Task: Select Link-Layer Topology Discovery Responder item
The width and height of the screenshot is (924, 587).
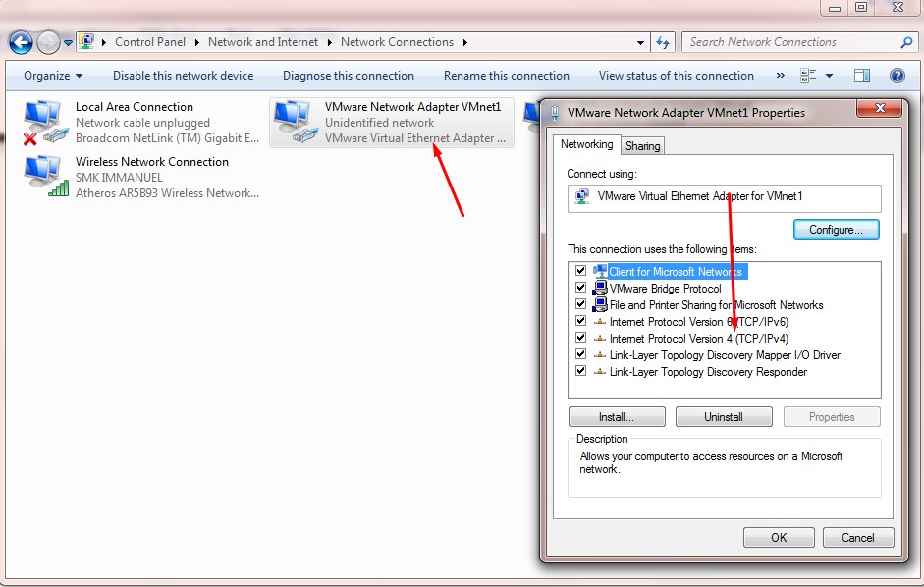Action: tap(708, 372)
